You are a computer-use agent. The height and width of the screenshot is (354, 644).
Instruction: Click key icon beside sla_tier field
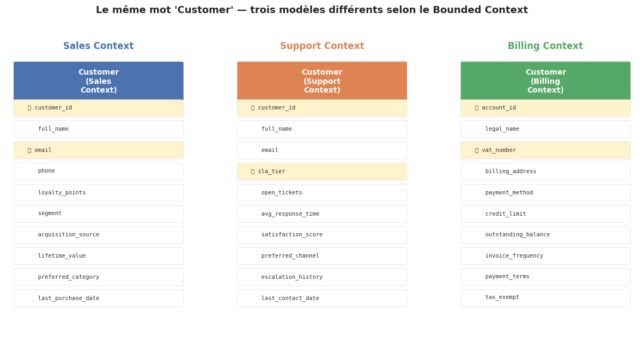tap(253, 172)
